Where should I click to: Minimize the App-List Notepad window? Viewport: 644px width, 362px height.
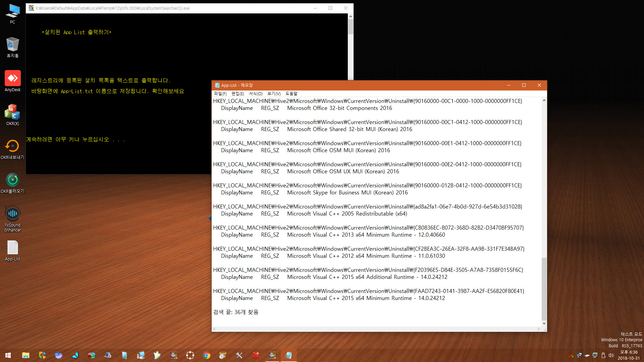pyautogui.click(x=509, y=85)
